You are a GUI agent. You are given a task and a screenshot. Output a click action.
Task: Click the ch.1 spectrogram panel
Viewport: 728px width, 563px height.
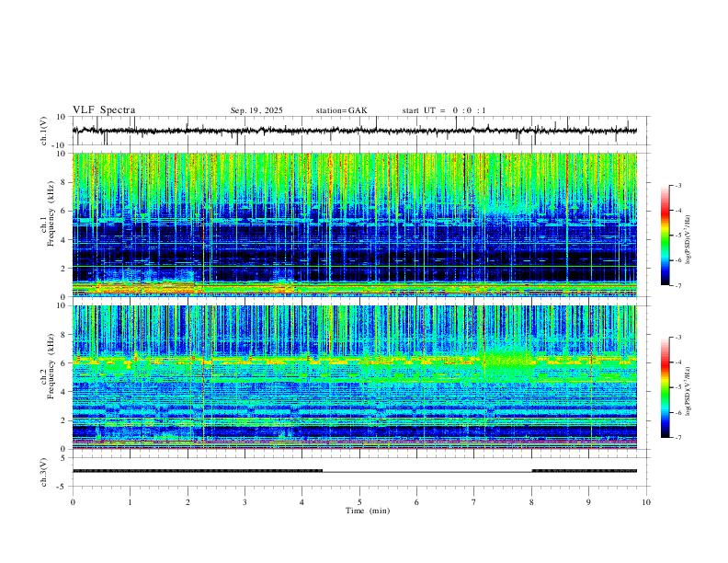(354, 224)
